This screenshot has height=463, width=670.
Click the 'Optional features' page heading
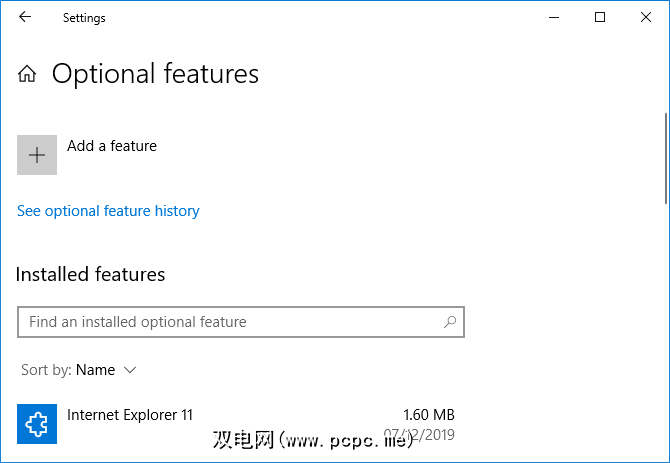click(x=155, y=74)
